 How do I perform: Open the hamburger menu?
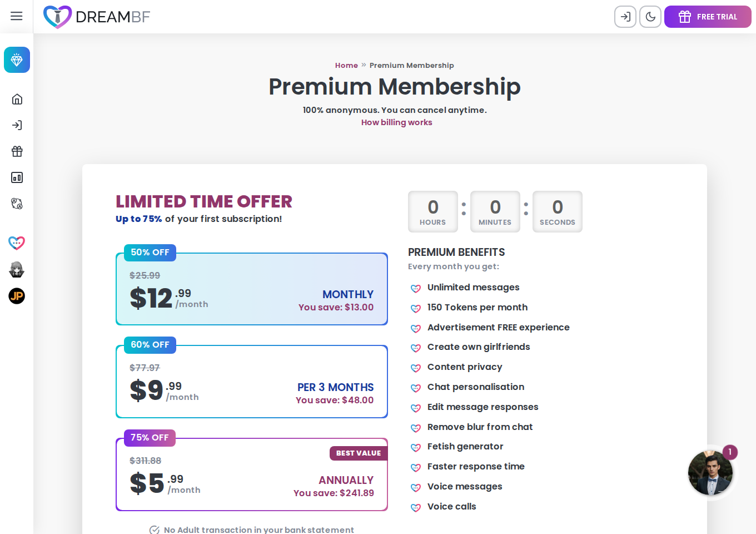point(17,16)
